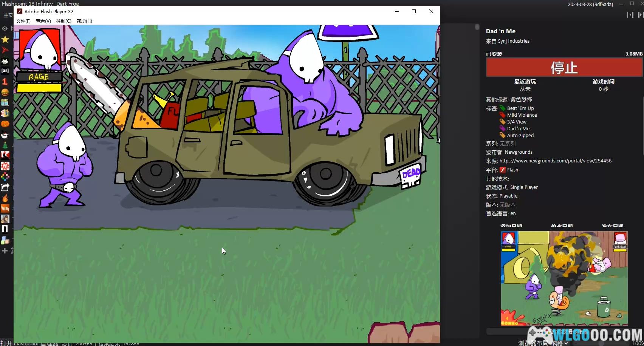
Task: Click the red 停止 stop button
Action: pos(564,68)
